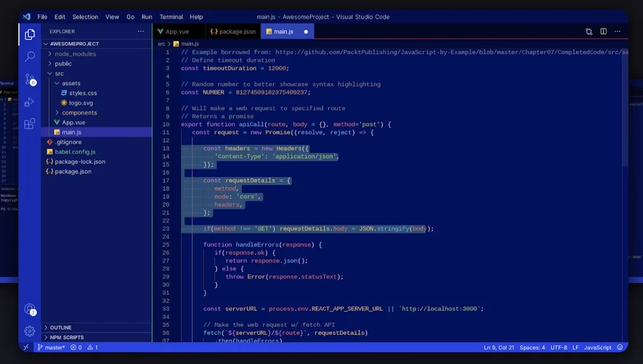The image size is (643, 364).
Task: Click the feedback smiley in the status bar
Action: pyautogui.click(x=619, y=347)
